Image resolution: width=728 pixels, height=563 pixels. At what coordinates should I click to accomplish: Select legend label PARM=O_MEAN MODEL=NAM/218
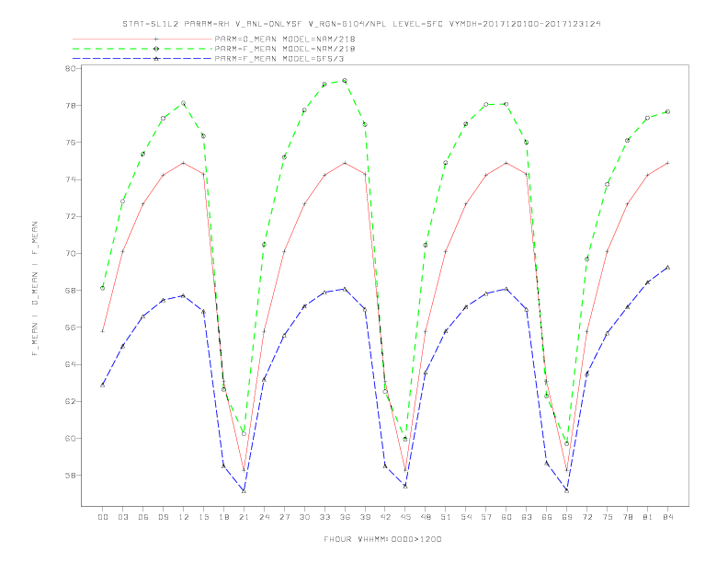285,39
